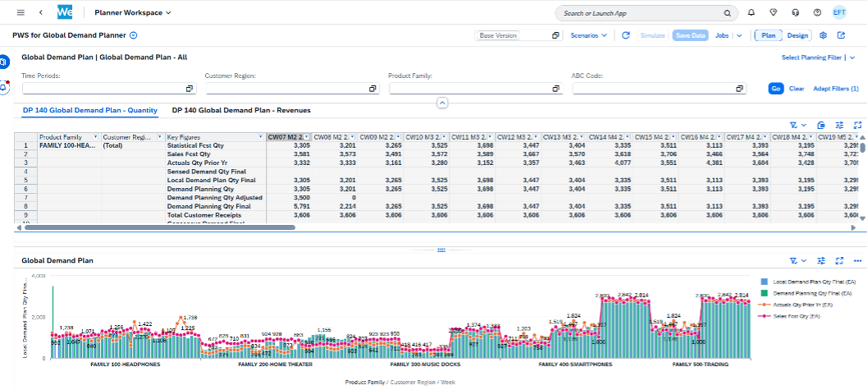Switch to Design mode
The height and width of the screenshot is (390, 868).
[x=797, y=35]
